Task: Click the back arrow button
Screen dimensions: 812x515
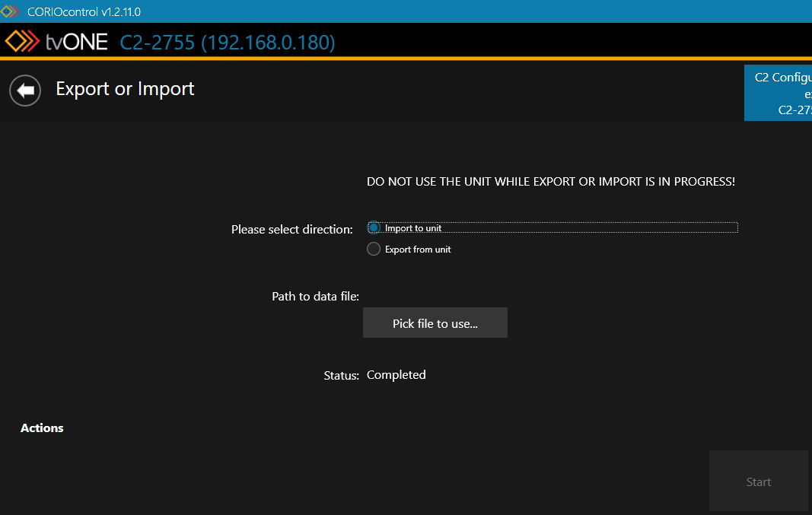Action: pyautogui.click(x=25, y=91)
